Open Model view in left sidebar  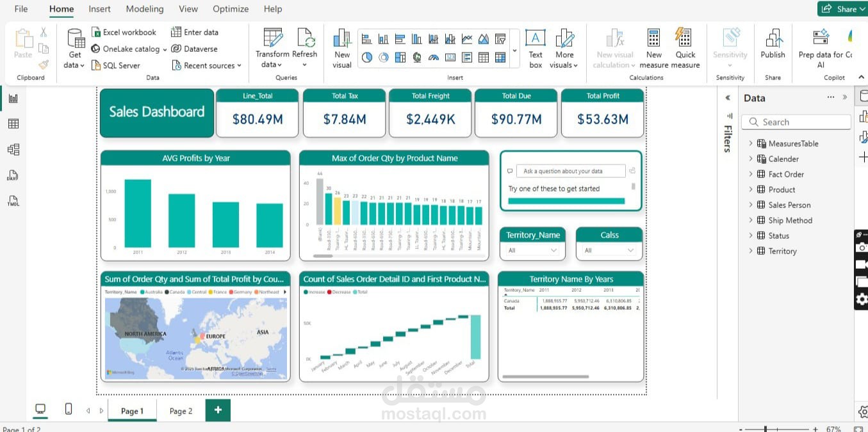13,150
